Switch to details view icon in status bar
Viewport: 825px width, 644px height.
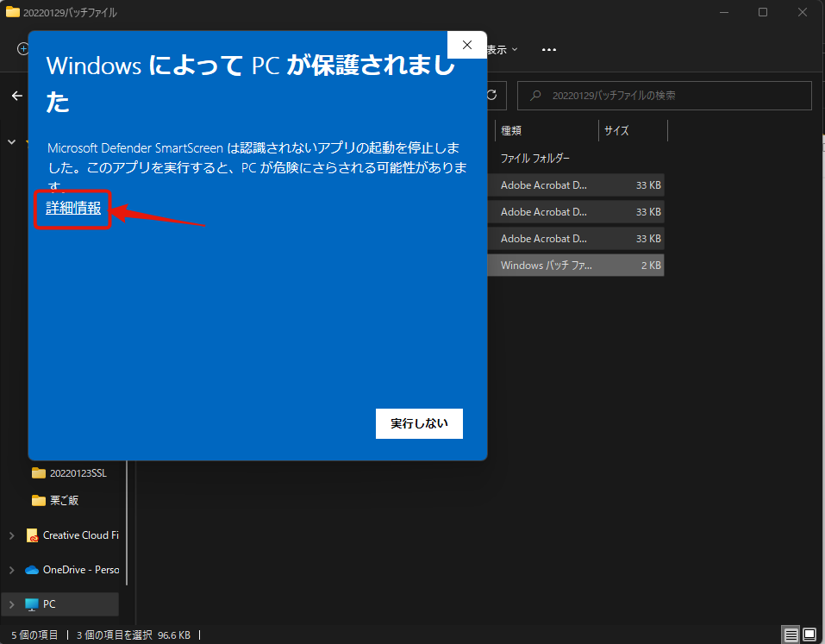[790, 635]
